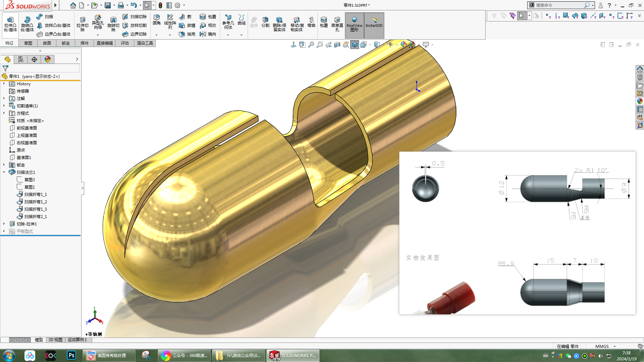Screen dimensions: 644x362
Task: Toggle the filter faces selection filter
Action: (x=566, y=16)
